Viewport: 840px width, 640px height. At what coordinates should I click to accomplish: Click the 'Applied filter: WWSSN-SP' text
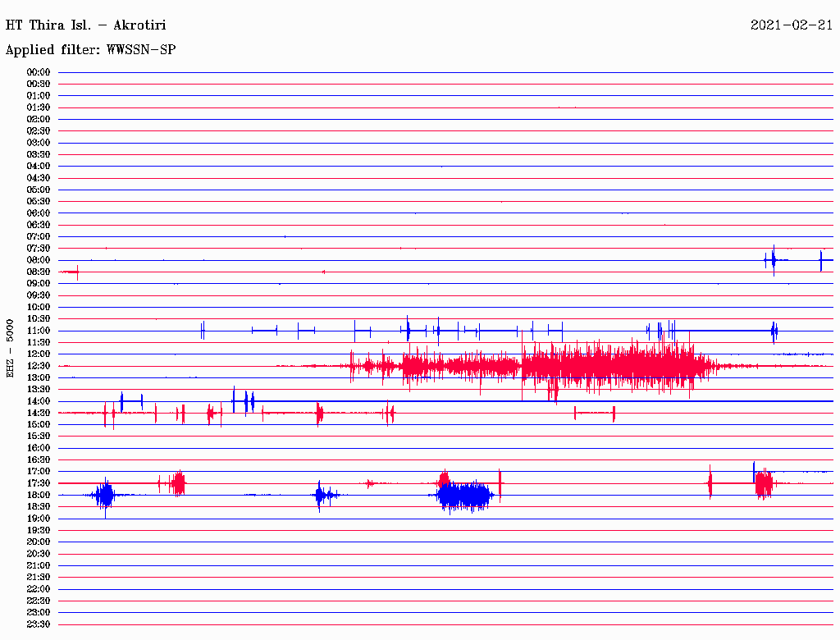click(x=90, y=50)
